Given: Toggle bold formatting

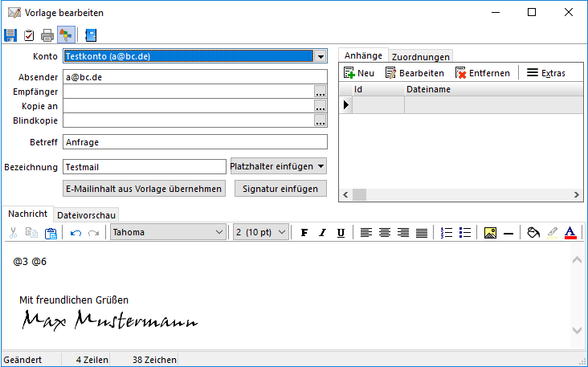Looking at the screenshot, I should click(x=304, y=233).
